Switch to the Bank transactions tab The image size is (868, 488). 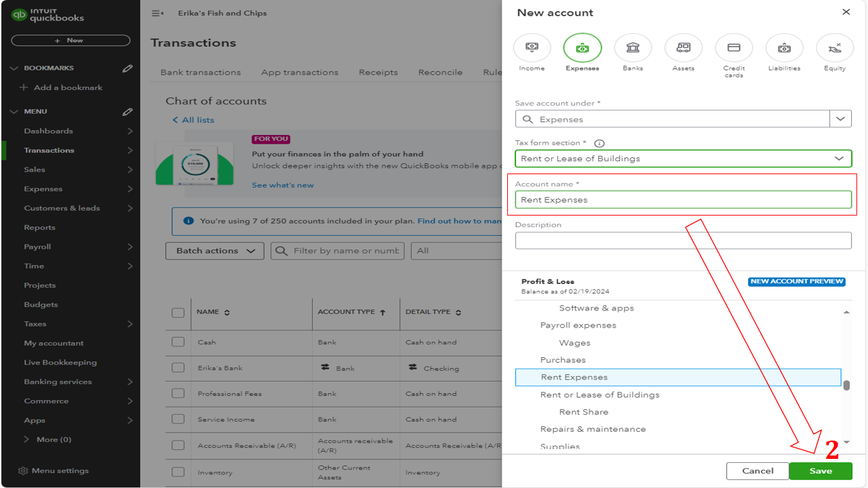click(x=201, y=73)
